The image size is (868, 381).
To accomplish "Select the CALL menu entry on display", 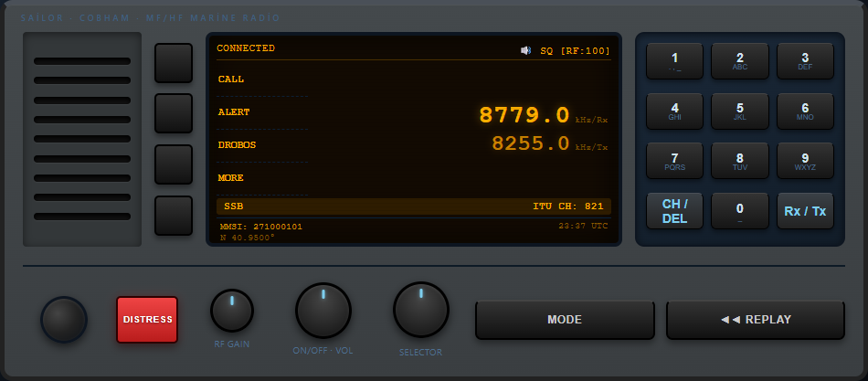I will pyautogui.click(x=231, y=79).
